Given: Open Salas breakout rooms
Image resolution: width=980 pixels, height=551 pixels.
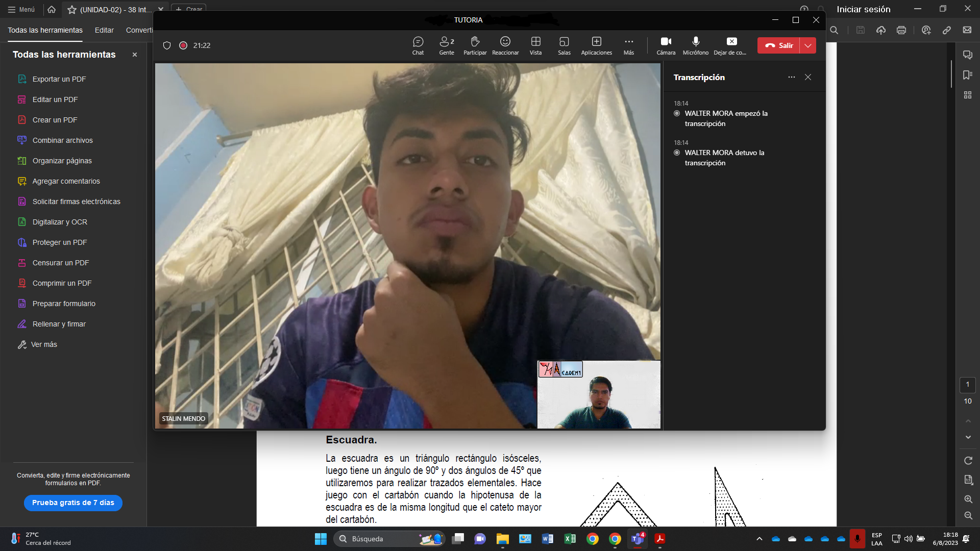Looking at the screenshot, I should (x=564, y=45).
